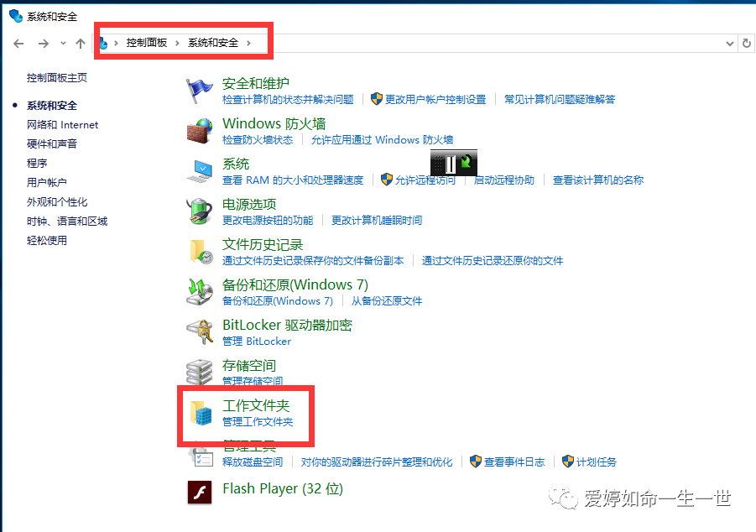Click 检查防火墙状态 link

click(258, 140)
